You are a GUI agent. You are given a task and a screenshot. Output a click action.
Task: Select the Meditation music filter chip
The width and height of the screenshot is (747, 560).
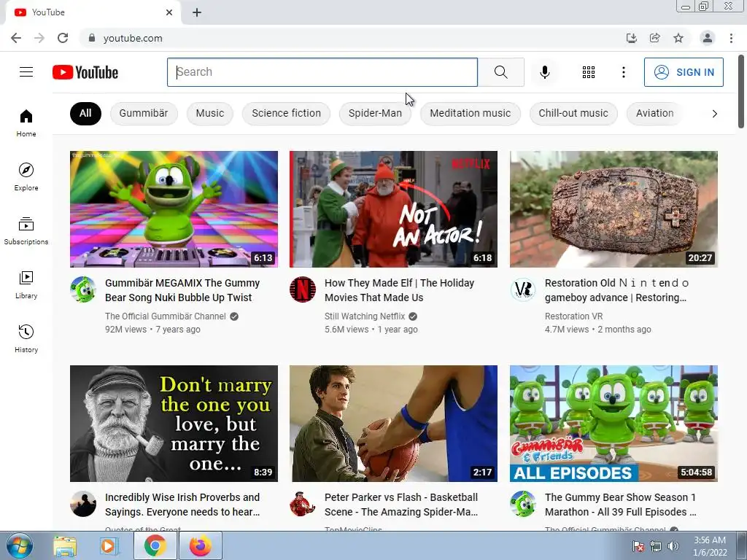[470, 113]
